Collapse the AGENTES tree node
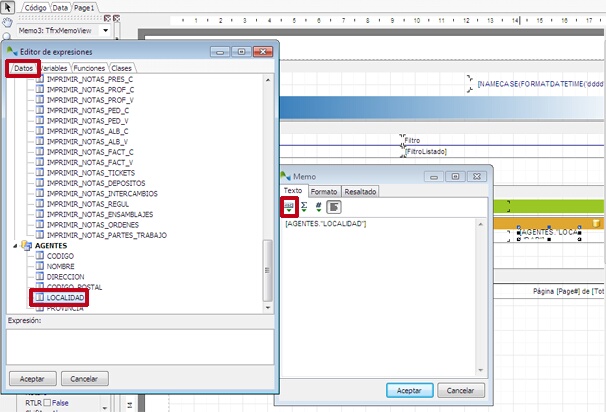The width and height of the screenshot is (606, 412). click(15, 246)
